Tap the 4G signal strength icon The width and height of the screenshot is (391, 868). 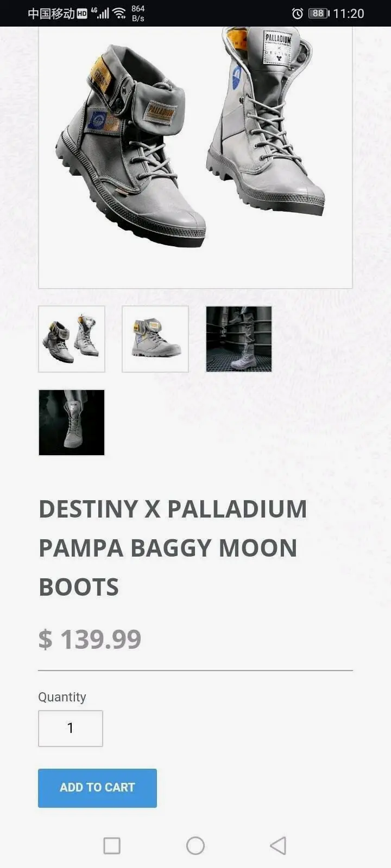(100, 14)
